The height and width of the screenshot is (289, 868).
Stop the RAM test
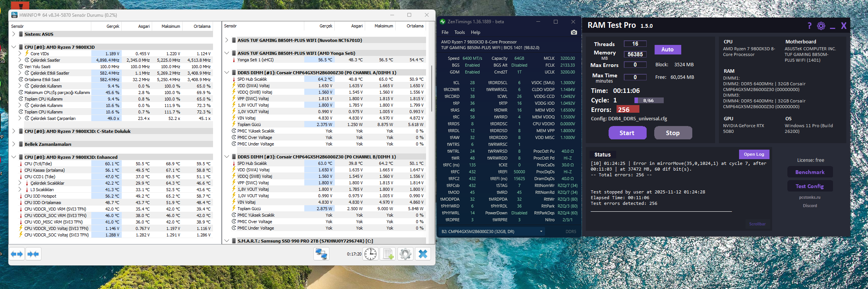point(673,133)
